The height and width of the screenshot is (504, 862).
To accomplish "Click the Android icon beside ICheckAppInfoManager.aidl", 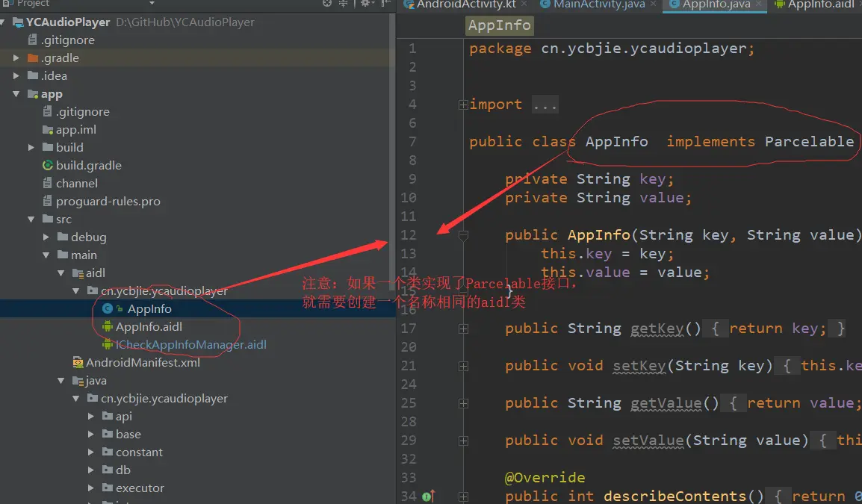I will (x=108, y=345).
